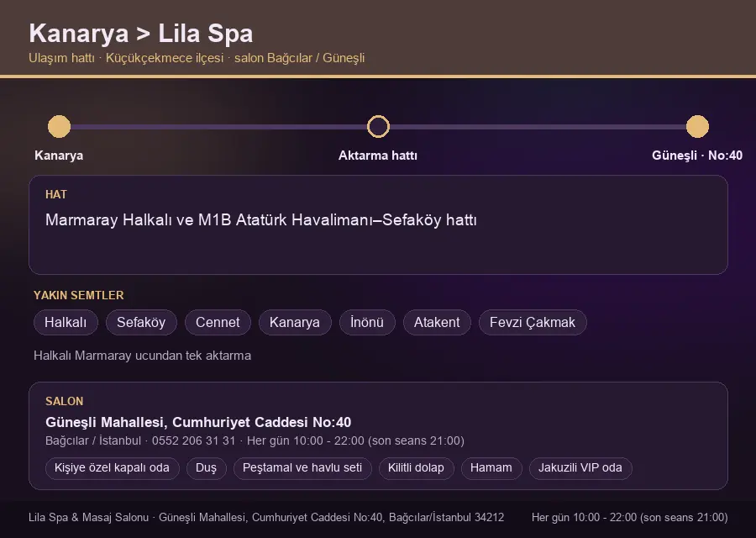Click the Peştamal ve havlu seti tag
This screenshot has width=756, height=538.
[302, 468]
